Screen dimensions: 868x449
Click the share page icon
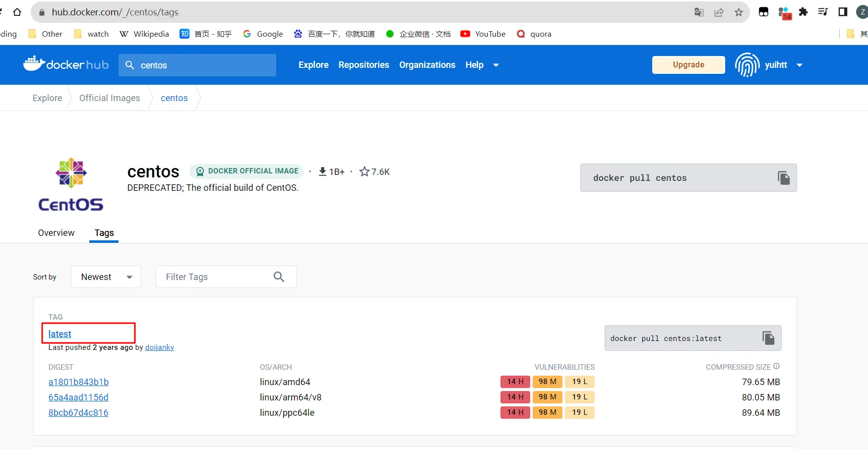[x=719, y=12]
